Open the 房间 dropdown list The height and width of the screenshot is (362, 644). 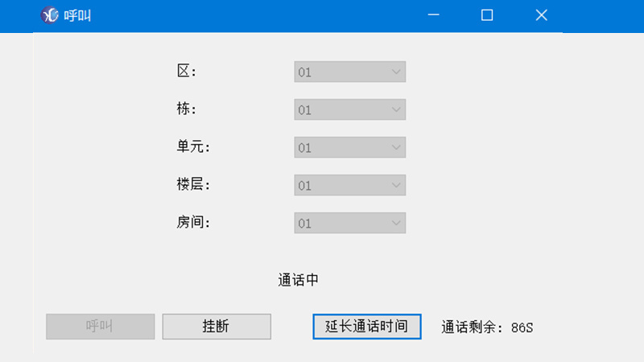350,223
